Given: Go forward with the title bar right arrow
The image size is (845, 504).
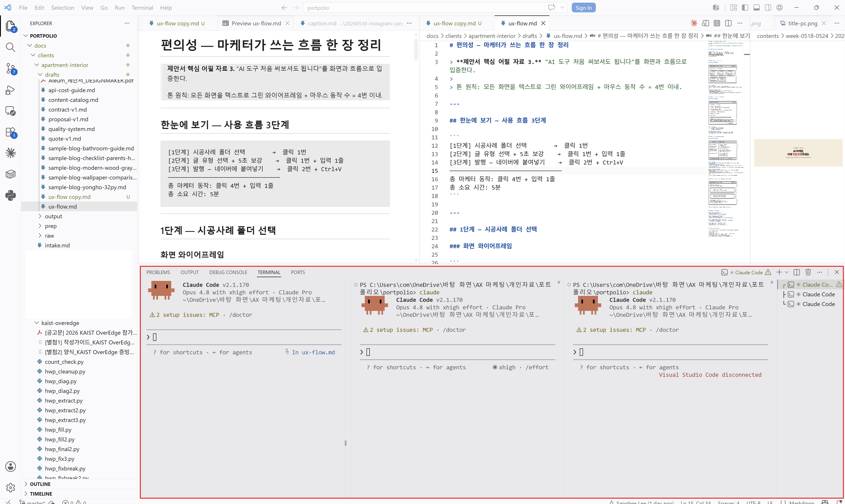Looking at the screenshot, I should tap(296, 7).
